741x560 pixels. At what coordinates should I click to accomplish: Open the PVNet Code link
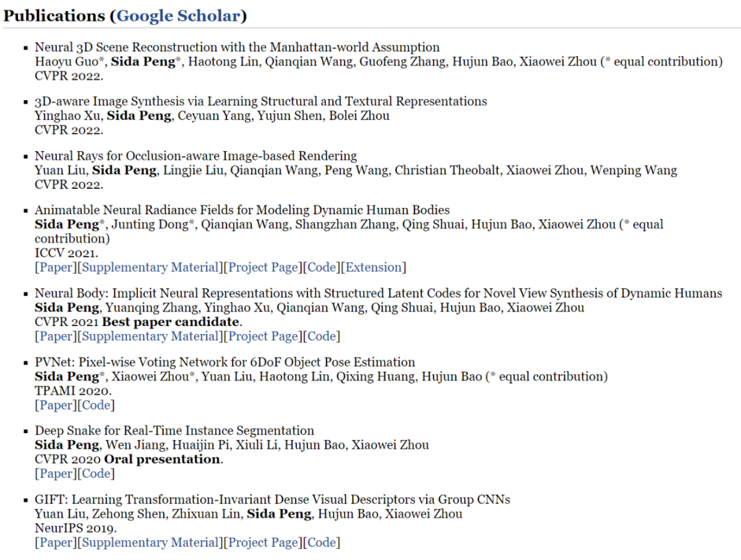click(x=96, y=405)
